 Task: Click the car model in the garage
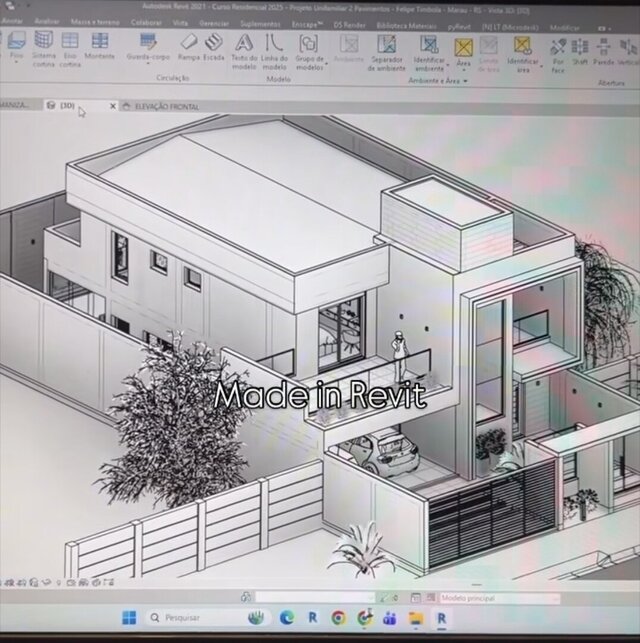click(x=379, y=452)
